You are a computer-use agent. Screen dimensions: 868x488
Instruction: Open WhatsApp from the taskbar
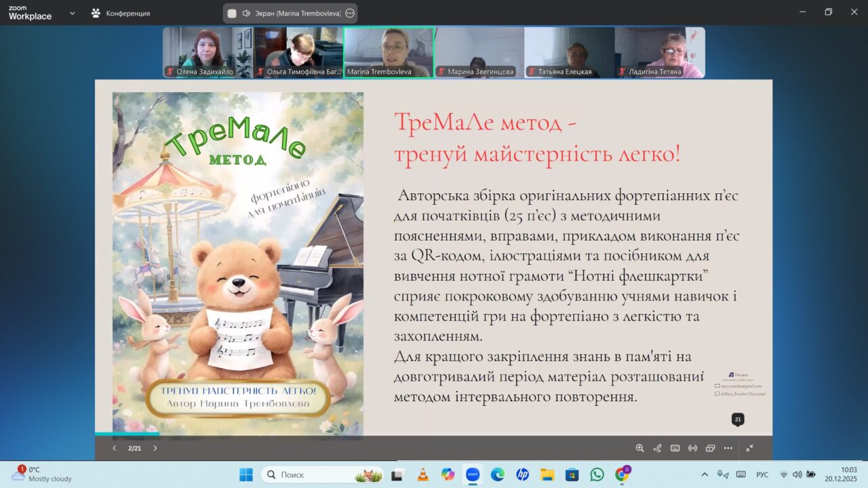click(x=597, y=474)
